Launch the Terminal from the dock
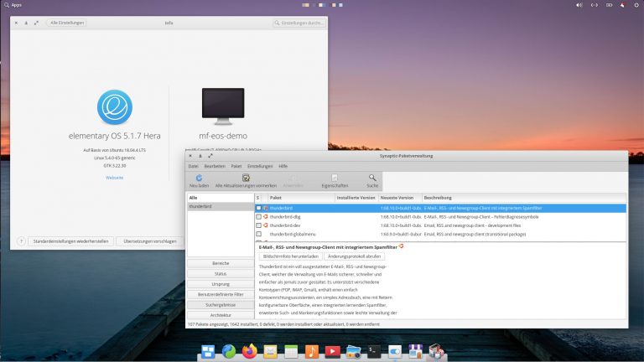This screenshot has width=644, height=362. click(374, 351)
